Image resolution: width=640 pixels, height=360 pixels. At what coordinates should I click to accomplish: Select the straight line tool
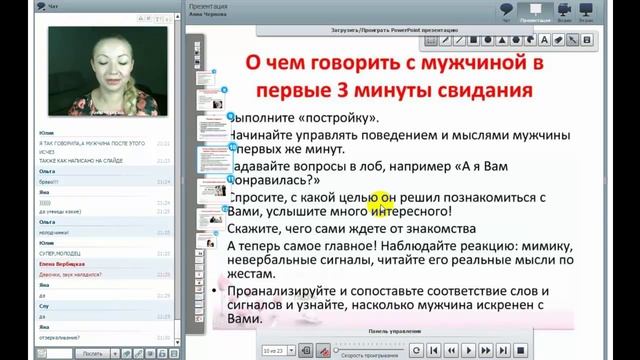(x=459, y=40)
